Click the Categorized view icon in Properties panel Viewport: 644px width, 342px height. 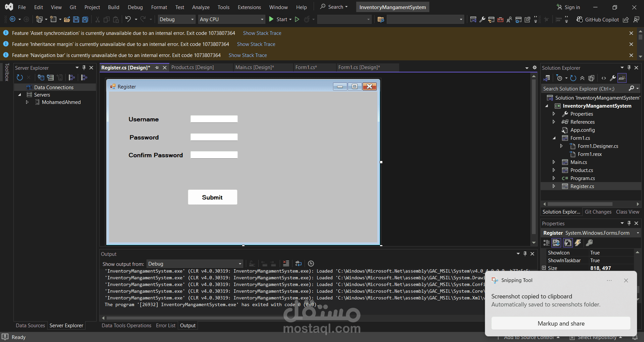[546, 242]
